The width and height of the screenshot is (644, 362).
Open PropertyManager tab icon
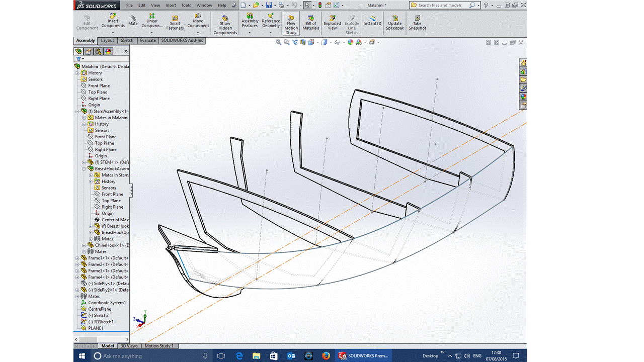(88, 51)
